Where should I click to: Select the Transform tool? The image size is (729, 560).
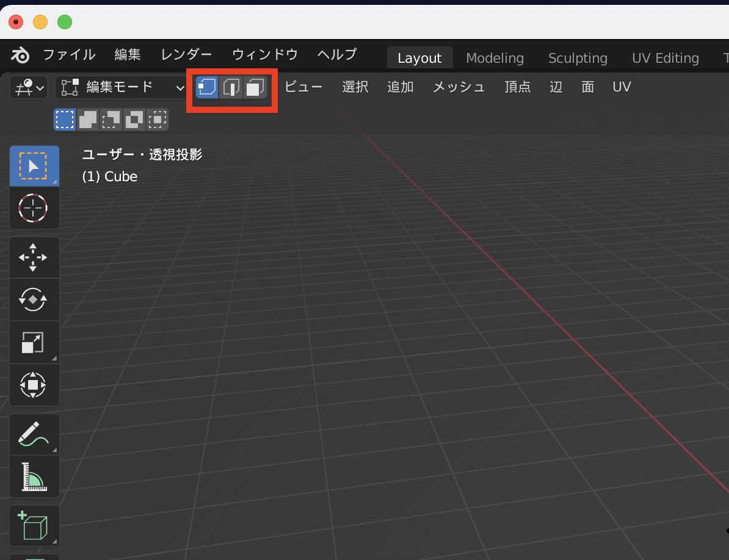[x=34, y=385]
